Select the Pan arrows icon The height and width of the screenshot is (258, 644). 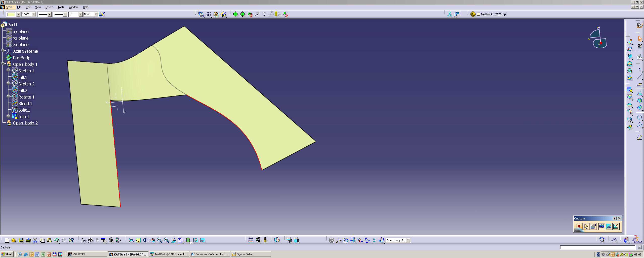[x=145, y=240]
